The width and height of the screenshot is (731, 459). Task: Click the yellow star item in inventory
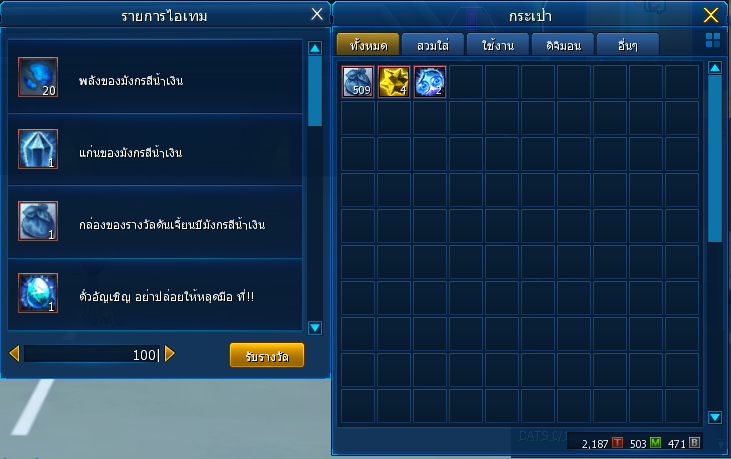tap(394, 82)
